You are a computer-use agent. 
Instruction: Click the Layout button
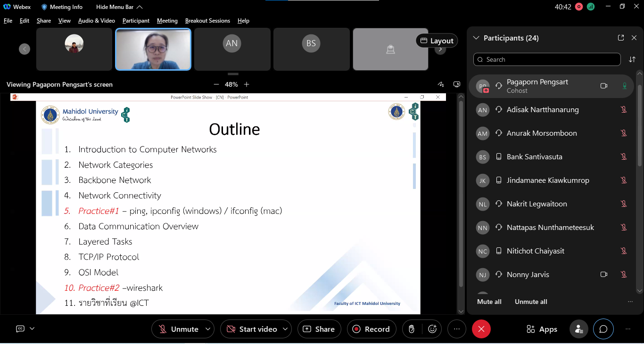(437, 41)
